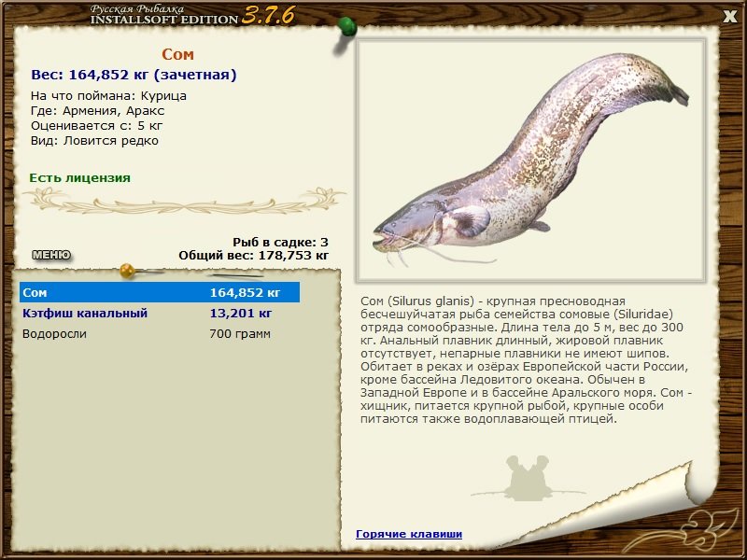Viewport: 747px width, 560px height.
Task: Click the Рыб в садке: 3 text
Action: pos(281,242)
